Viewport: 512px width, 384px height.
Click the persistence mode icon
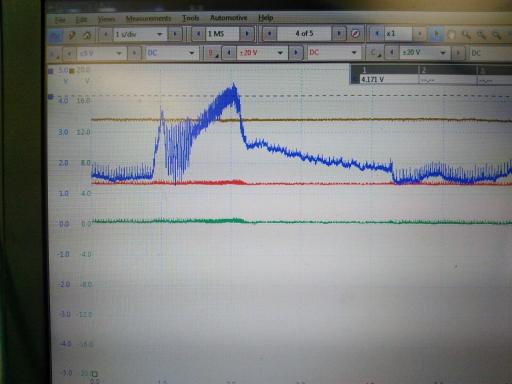pos(71,35)
